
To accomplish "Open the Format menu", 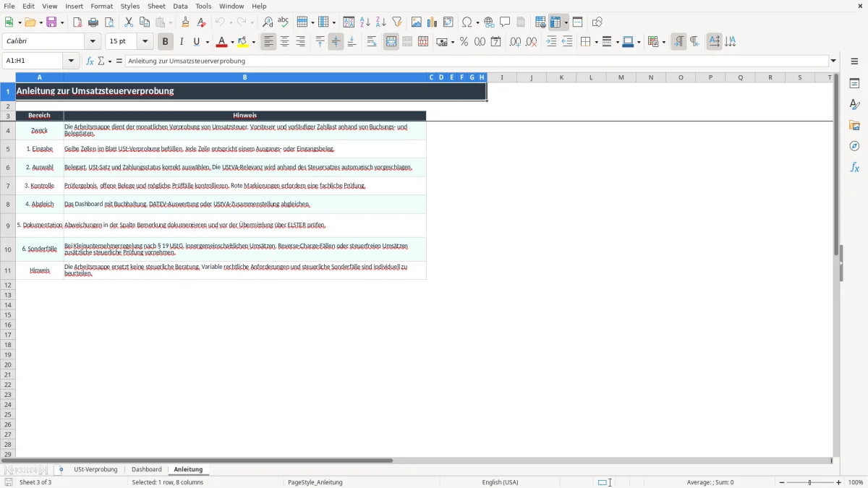I will pyautogui.click(x=102, y=6).
